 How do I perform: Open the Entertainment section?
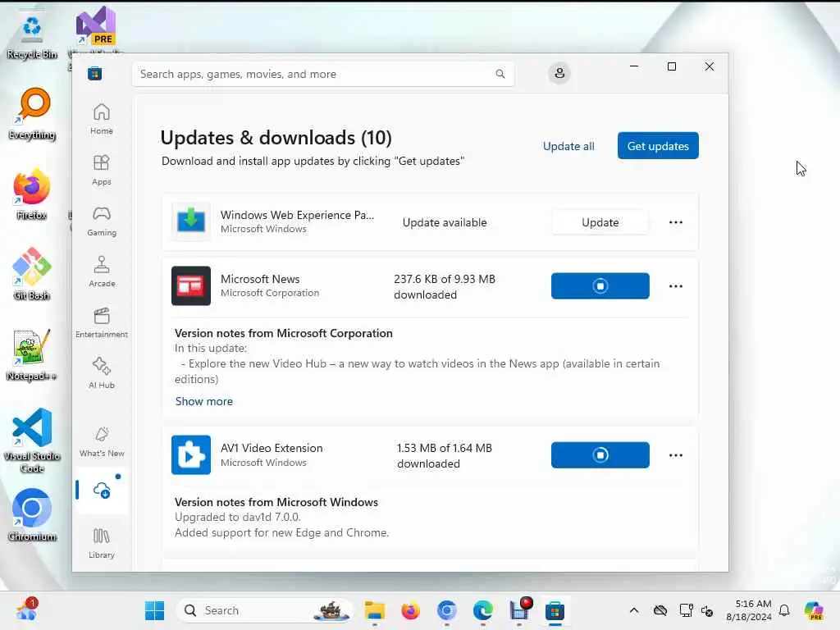101,322
